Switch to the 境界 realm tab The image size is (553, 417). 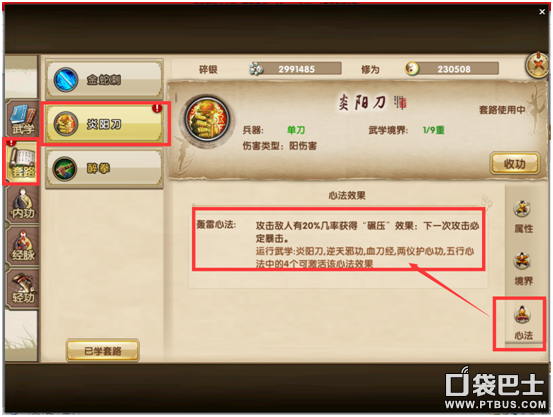[x=523, y=270]
